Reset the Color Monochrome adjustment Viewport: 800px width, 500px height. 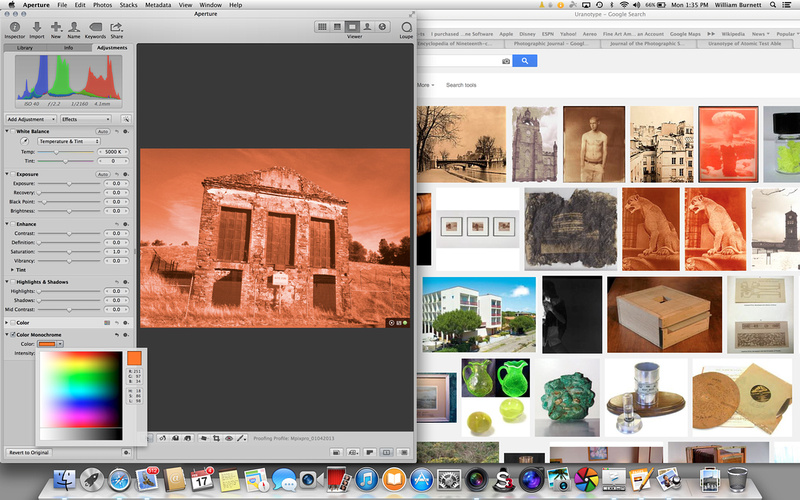click(117, 335)
